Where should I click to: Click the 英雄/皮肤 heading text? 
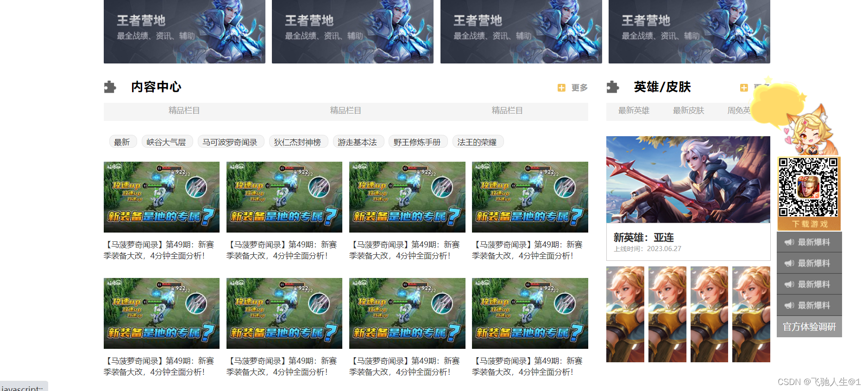click(x=662, y=87)
